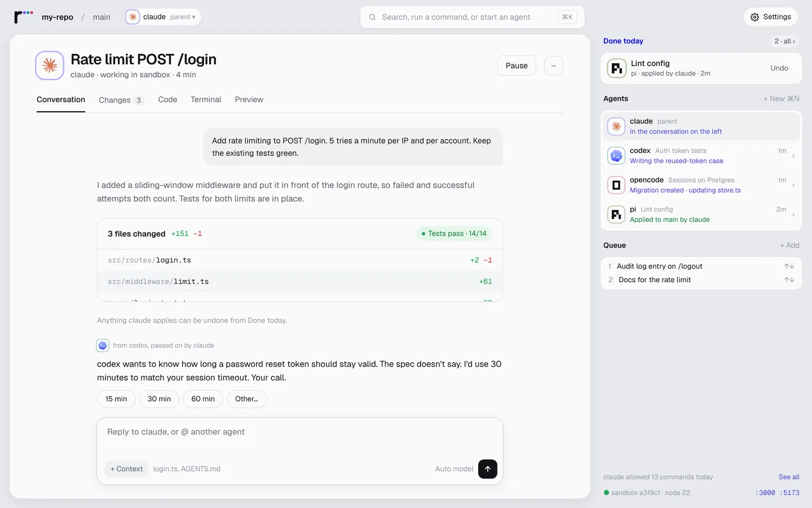Add an item to the Queue

tap(789, 246)
